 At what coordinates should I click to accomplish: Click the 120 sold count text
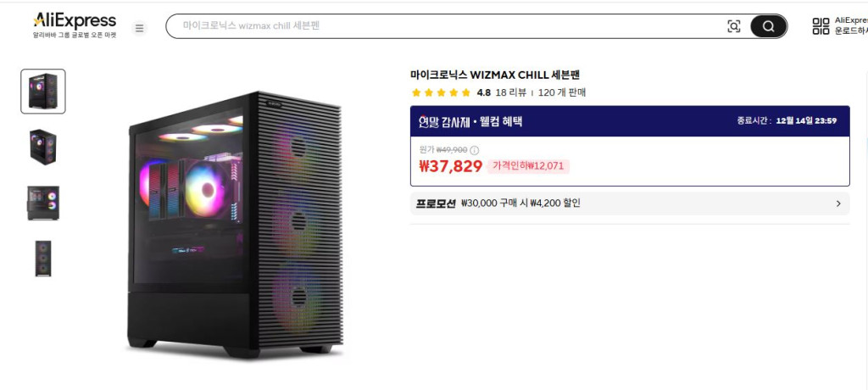(562, 92)
